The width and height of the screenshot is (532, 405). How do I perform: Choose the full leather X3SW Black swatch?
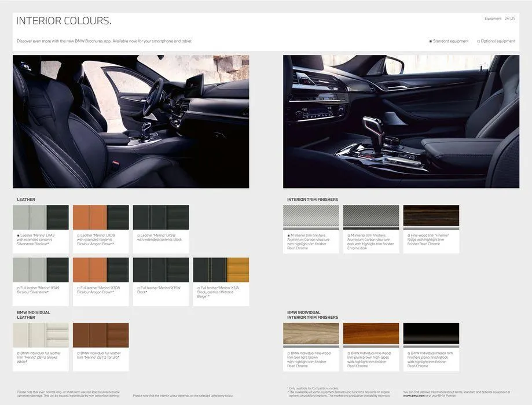(x=161, y=270)
